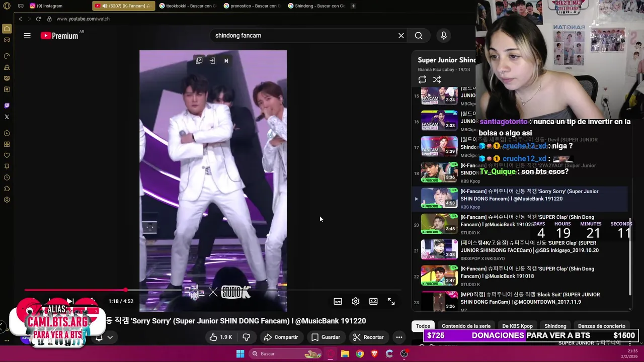
Task: Switch to the pronostico Google search tab
Action: (253, 6)
